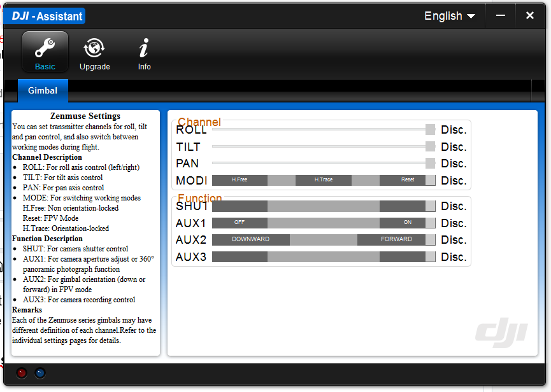The height and width of the screenshot is (392, 551).
Task: Open the English language dropdown
Action: click(x=450, y=16)
